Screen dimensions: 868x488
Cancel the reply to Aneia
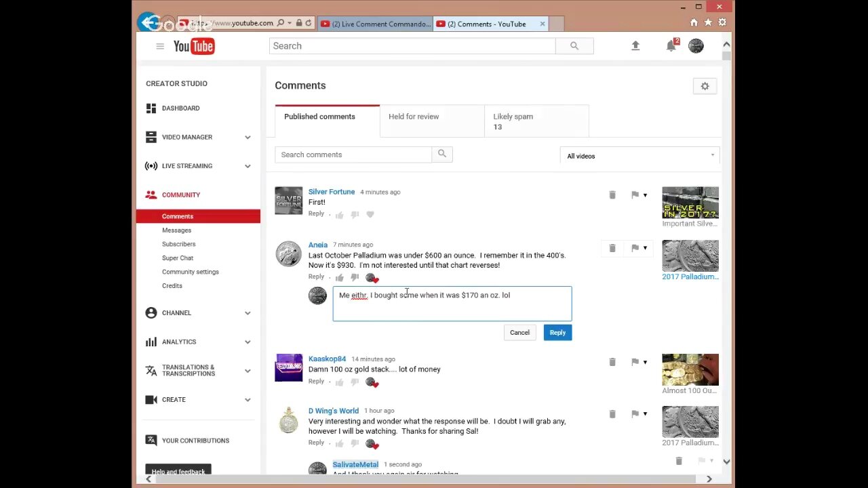click(519, 332)
